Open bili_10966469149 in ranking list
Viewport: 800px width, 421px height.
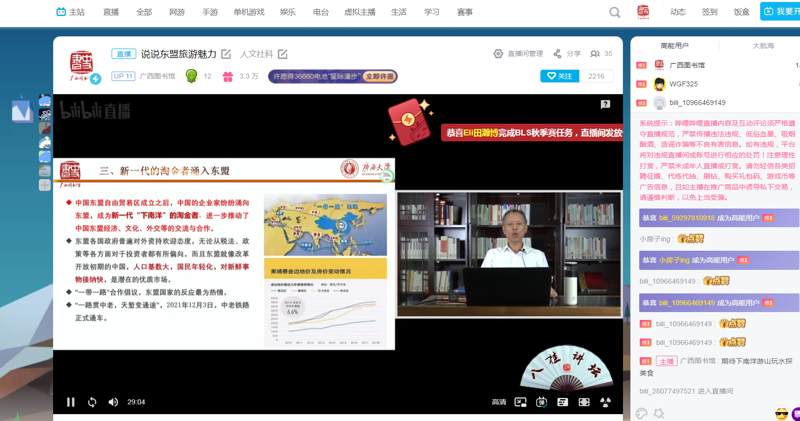pos(697,103)
